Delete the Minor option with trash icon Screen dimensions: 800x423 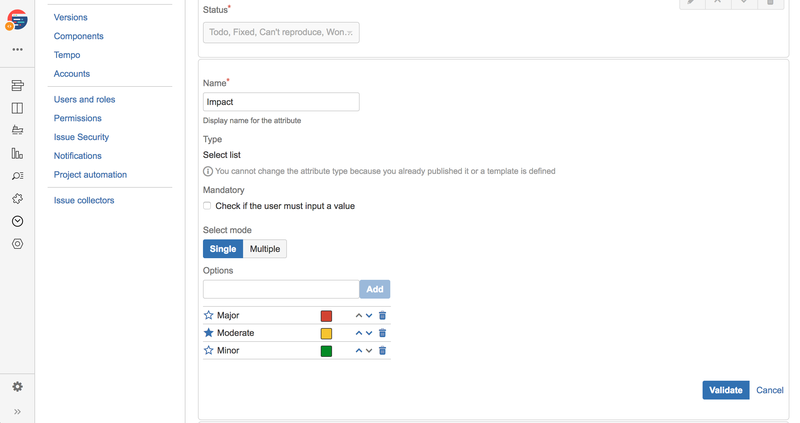[x=382, y=351]
